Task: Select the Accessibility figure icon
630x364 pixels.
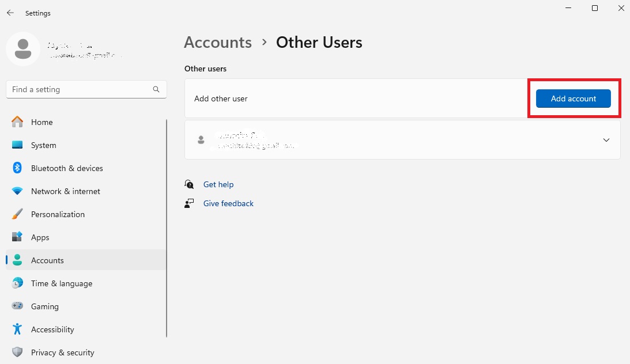Action: (17, 329)
